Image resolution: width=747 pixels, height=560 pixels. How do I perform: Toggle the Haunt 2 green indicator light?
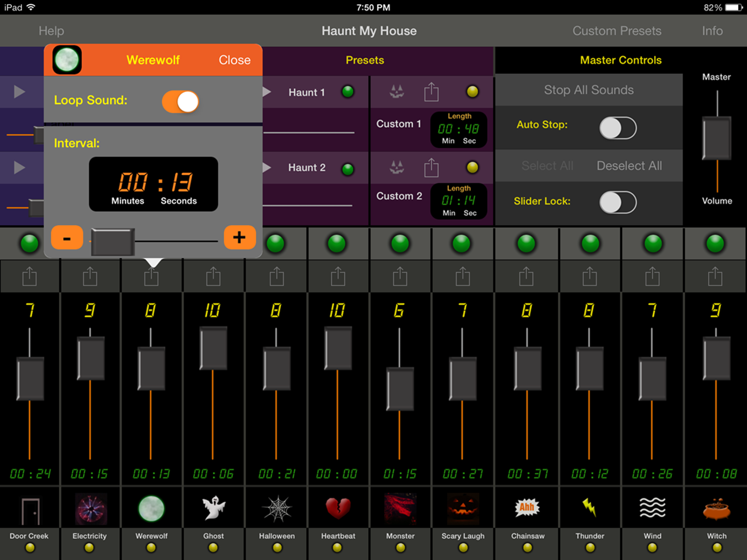pyautogui.click(x=348, y=169)
